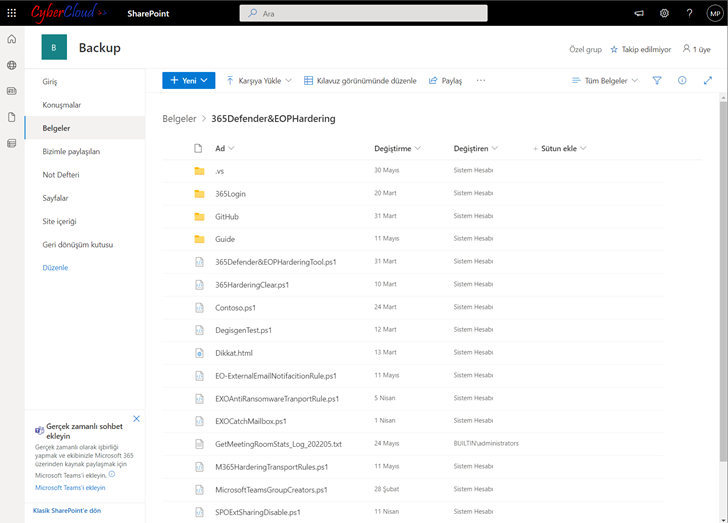Open the Değiştirme column menu
The height and width of the screenshot is (523, 728).
click(397, 148)
